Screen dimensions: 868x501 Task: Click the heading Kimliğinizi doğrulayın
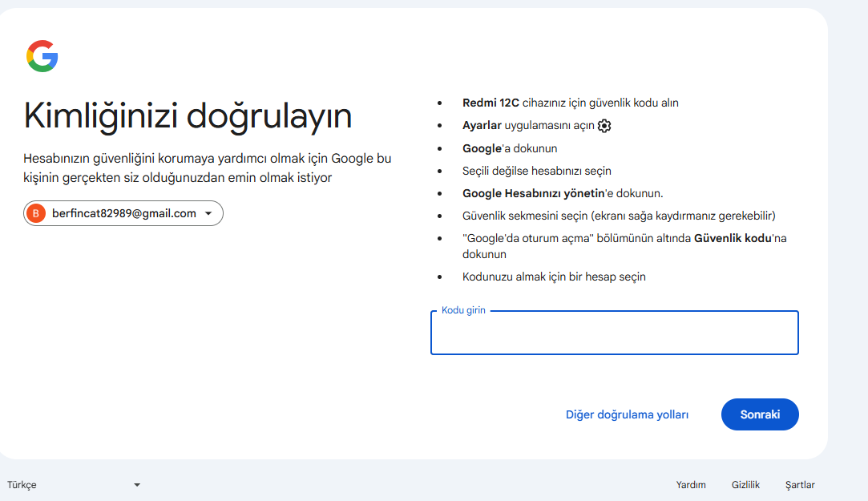[188, 116]
